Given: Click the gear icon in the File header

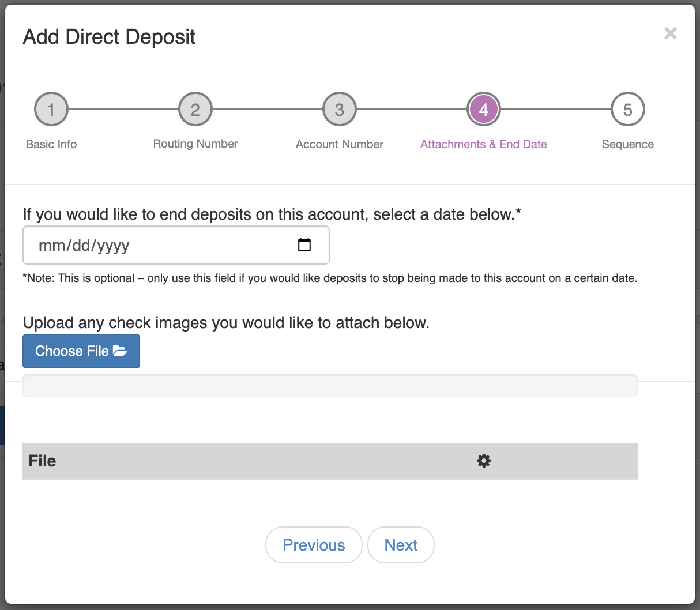Looking at the screenshot, I should [x=484, y=461].
